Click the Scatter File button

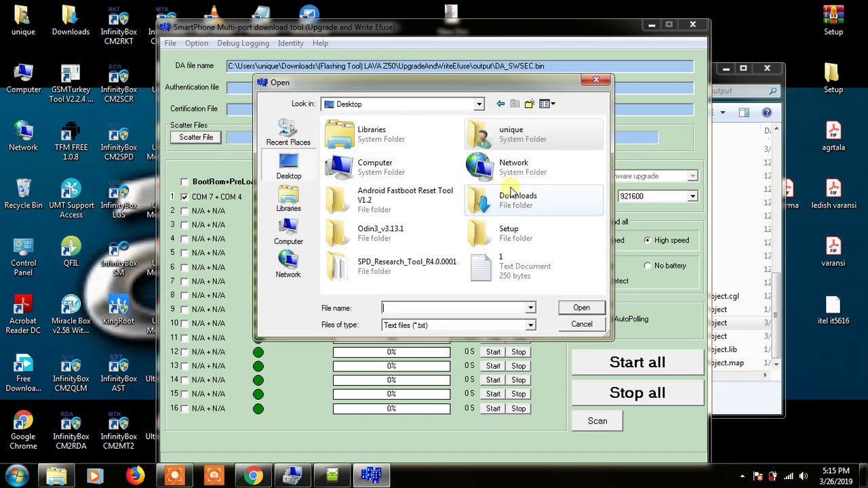(196, 137)
